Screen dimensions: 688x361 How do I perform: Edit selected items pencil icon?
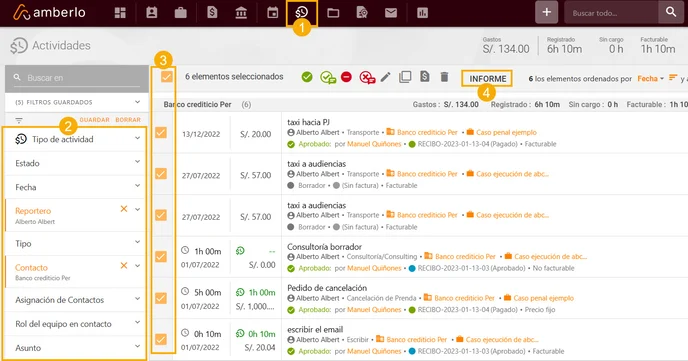coord(385,77)
